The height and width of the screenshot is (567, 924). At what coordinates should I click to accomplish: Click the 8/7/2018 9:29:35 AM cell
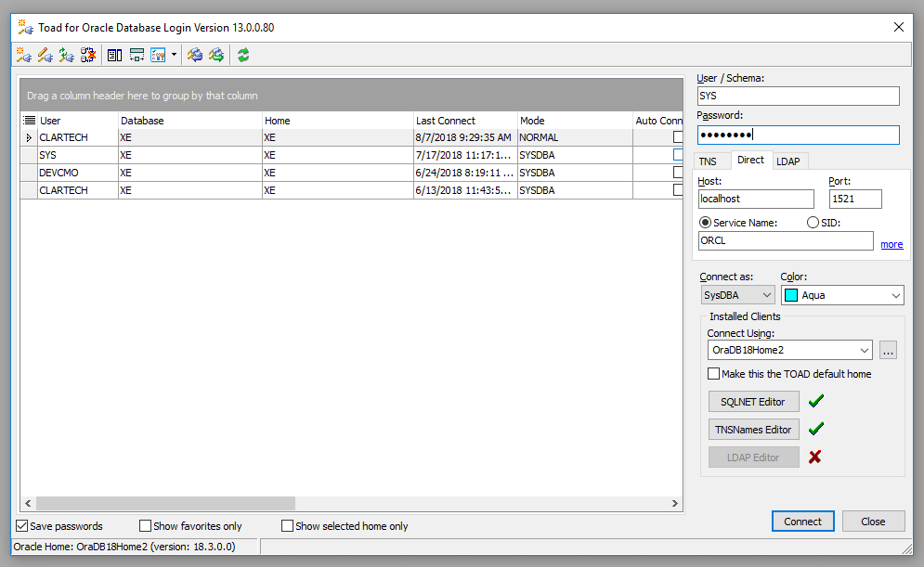tap(465, 137)
